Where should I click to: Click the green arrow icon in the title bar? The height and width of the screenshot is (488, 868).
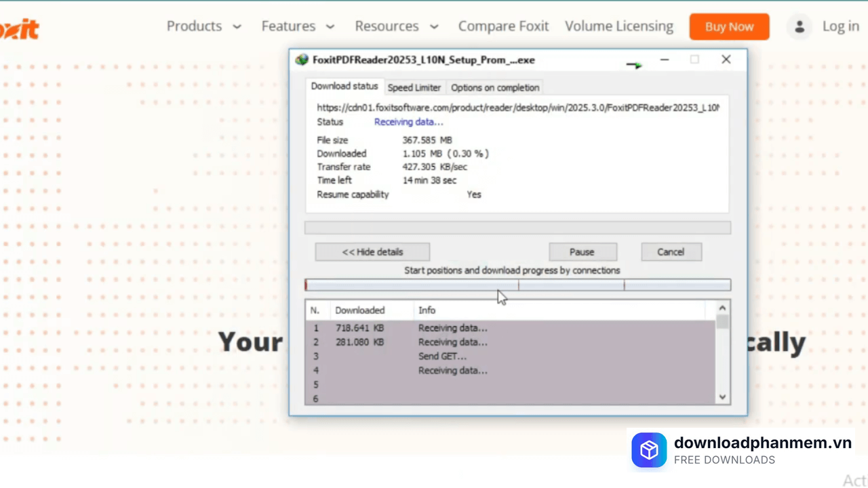[634, 65]
